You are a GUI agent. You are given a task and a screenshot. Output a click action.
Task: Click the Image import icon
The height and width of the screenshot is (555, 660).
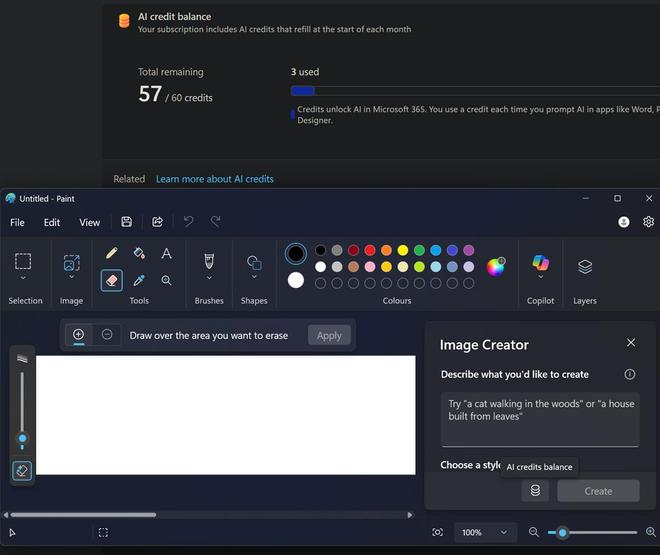(72, 263)
